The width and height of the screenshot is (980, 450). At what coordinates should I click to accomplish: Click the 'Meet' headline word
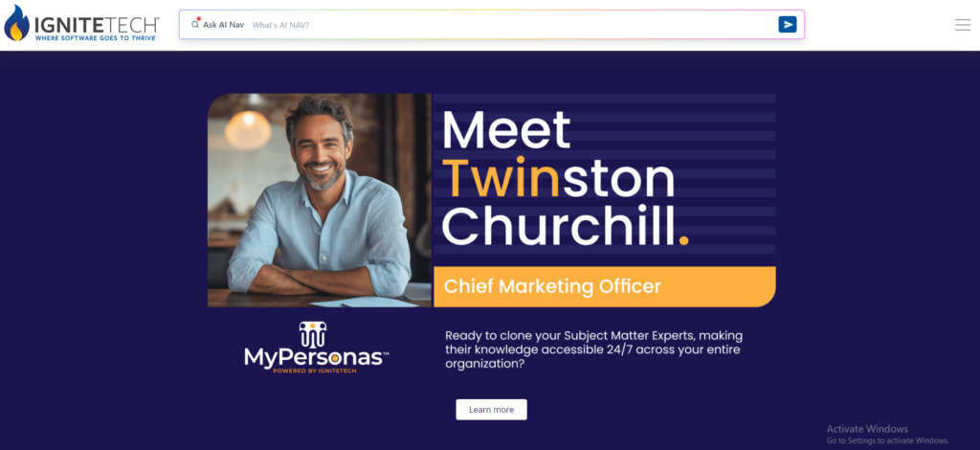point(506,129)
